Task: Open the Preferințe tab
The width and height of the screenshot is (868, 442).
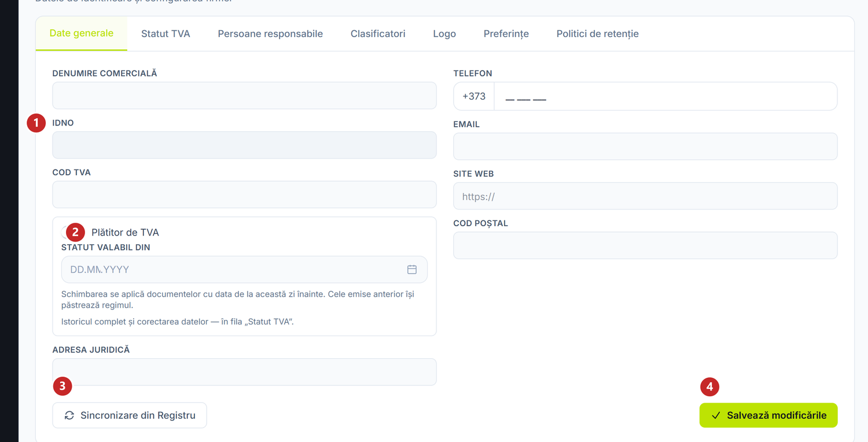Action: (506, 34)
